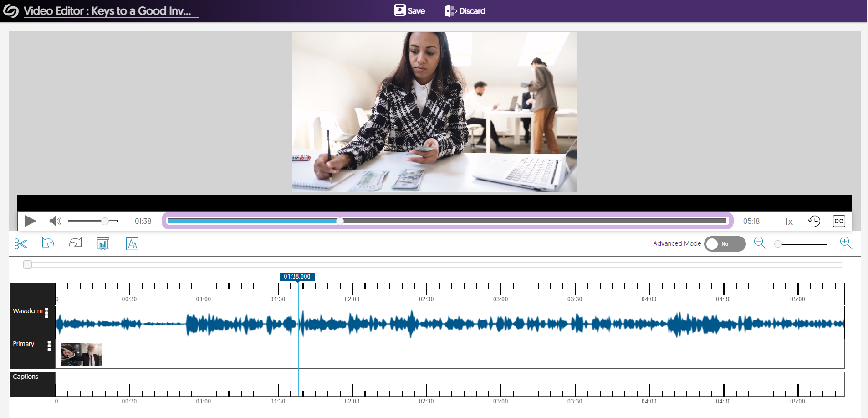Click the 05:18 total duration text
The width and height of the screenshot is (868, 418).
point(751,221)
